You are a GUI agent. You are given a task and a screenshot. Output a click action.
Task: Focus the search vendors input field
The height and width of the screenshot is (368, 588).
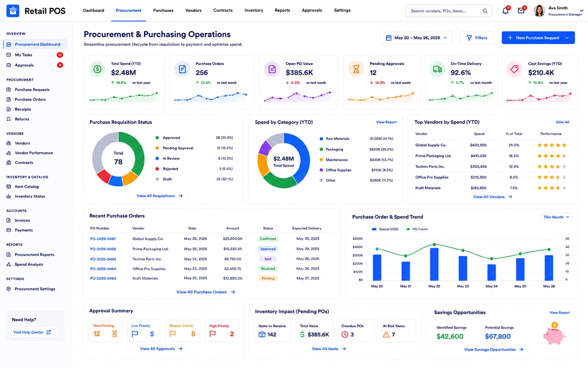449,11
